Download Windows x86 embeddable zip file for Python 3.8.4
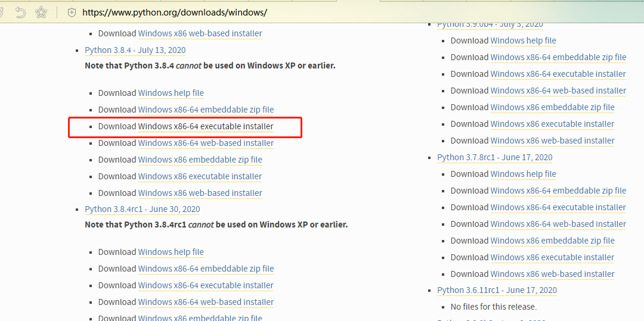This screenshot has height=321, width=644. pos(200,160)
